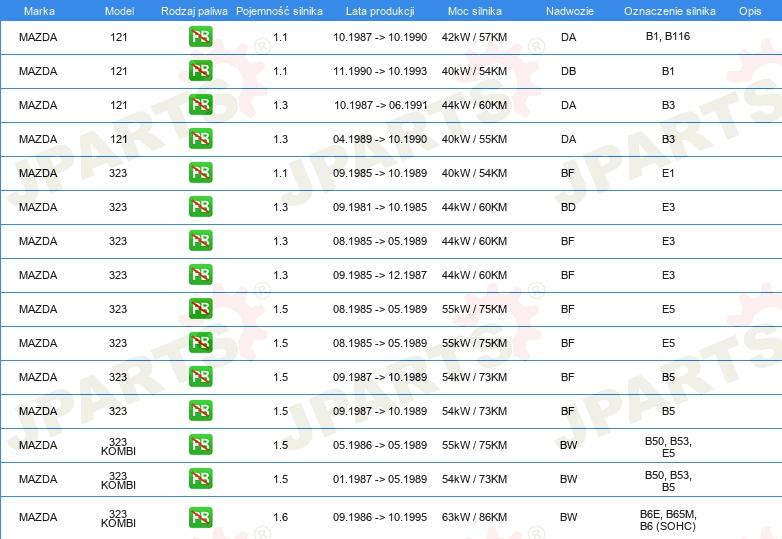The height and width of the screenshot is (539, 782).
Task: Click the Nadwozie column header
Action: [x=570, y=11]
